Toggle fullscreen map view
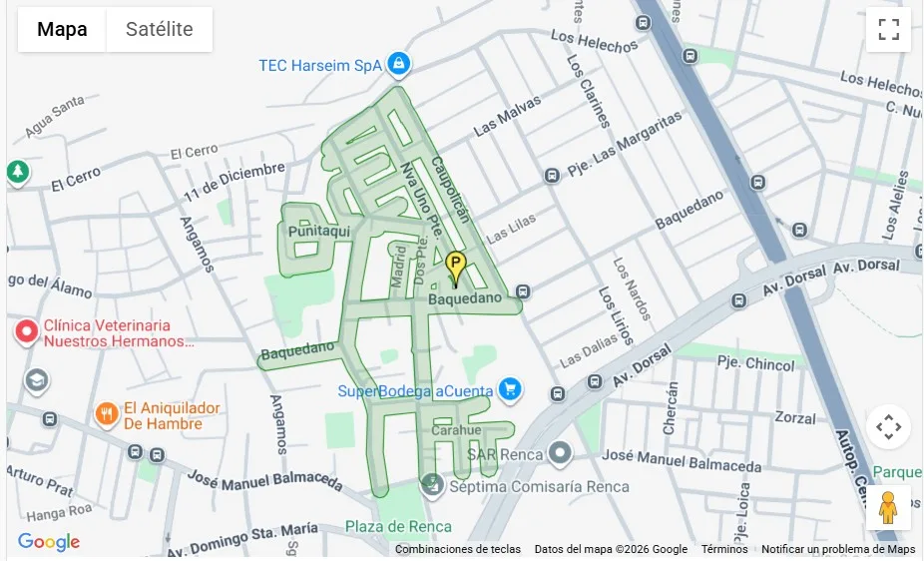Viewport: 924px width, 561px height. click(x=888, y=29)
